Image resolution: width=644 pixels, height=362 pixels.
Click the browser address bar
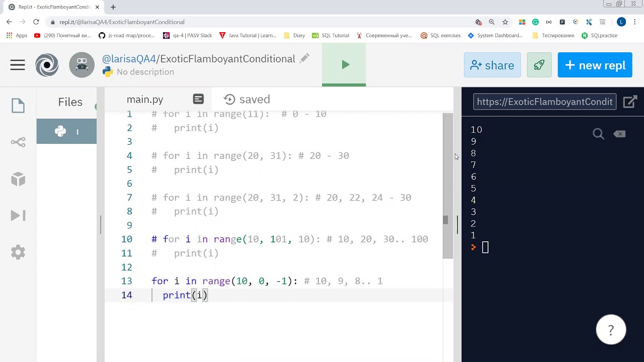(262, 22)
